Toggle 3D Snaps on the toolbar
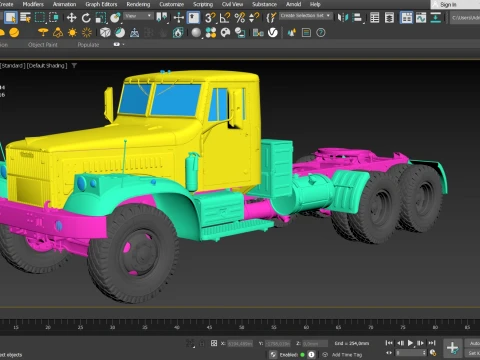 click(210, 18)
